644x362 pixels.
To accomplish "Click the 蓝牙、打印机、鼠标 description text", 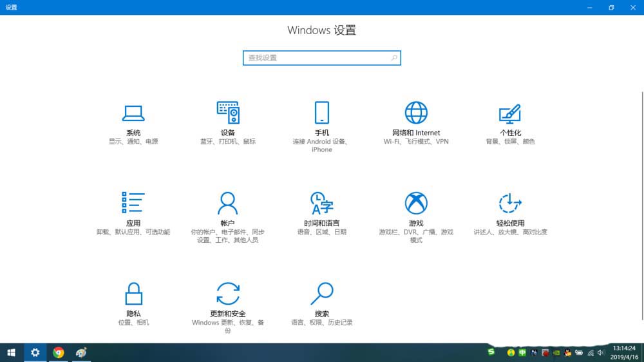I will [228, 141].
